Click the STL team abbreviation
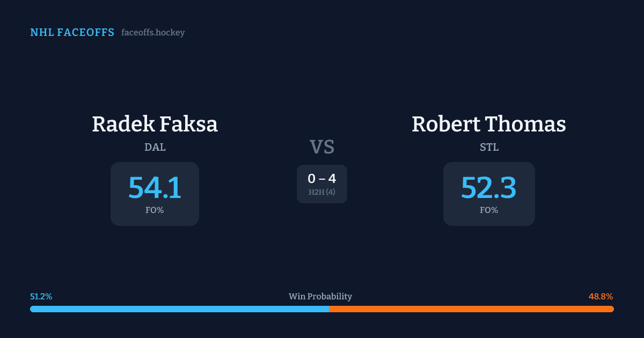This screenshot has height=338, width=644. (x=489, y=148)
